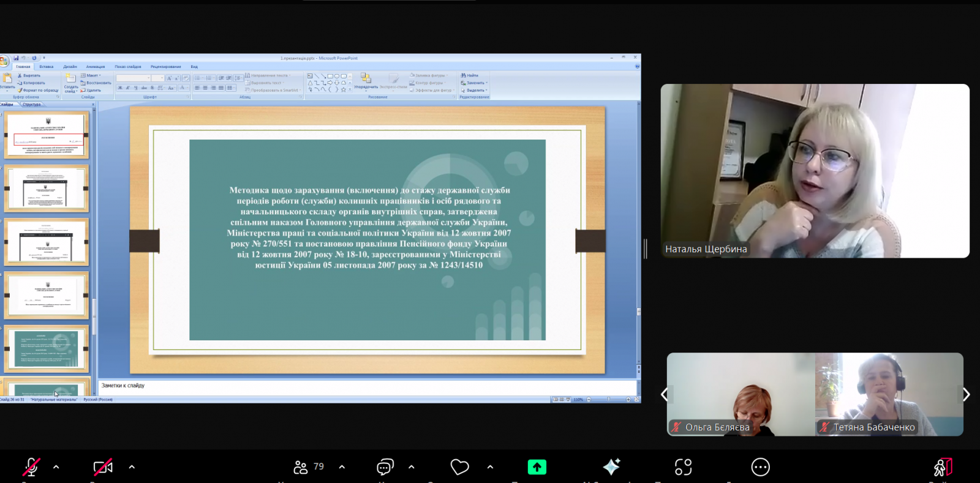
Task: Expand video options arrow beside camera
Action: point(132,467)
